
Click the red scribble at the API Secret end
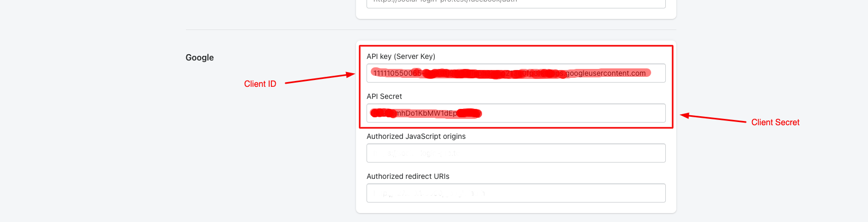click(x=469, y=113)
